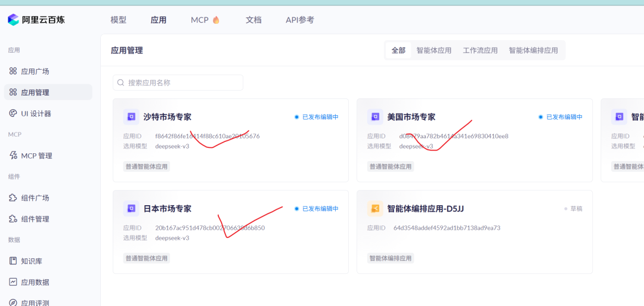Go to 应用管理 in the sidebar
The width and height of the screenshot is (644, 306).
[48, 92]
